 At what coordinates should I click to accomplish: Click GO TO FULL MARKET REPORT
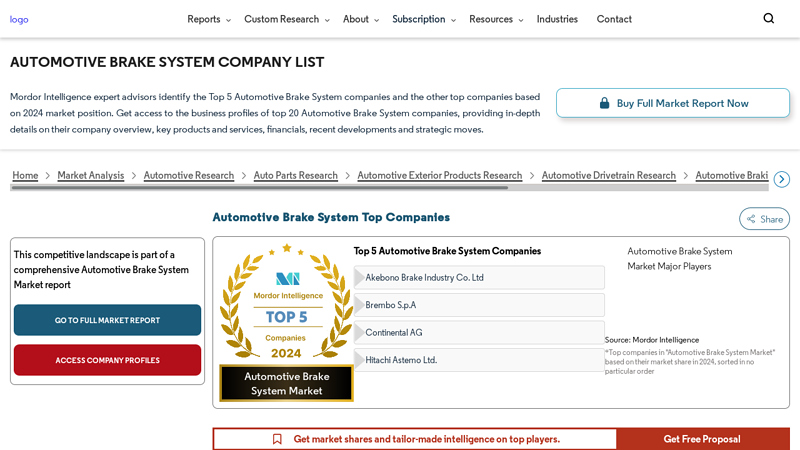tap(107, 320)
